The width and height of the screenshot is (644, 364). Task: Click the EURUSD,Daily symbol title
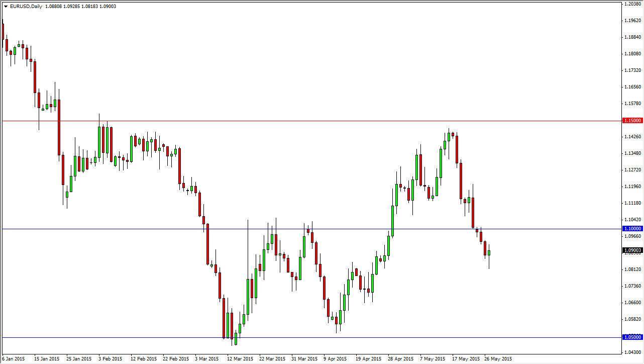click(26, 7)
